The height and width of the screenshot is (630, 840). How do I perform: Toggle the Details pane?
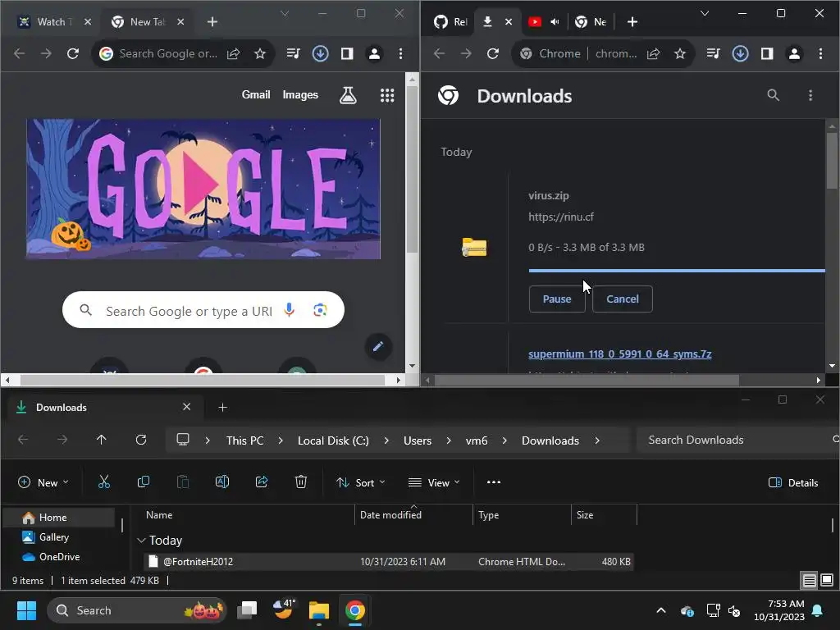coord(793,482)
